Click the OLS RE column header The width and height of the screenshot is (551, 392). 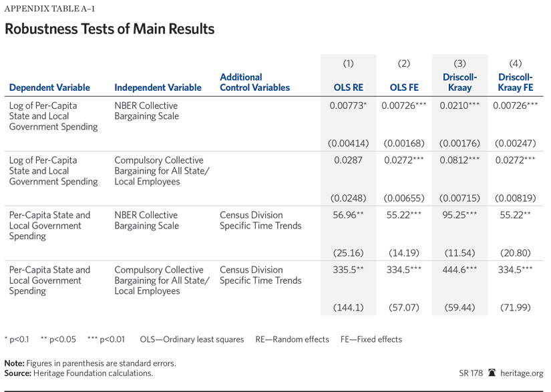point(348,87)
